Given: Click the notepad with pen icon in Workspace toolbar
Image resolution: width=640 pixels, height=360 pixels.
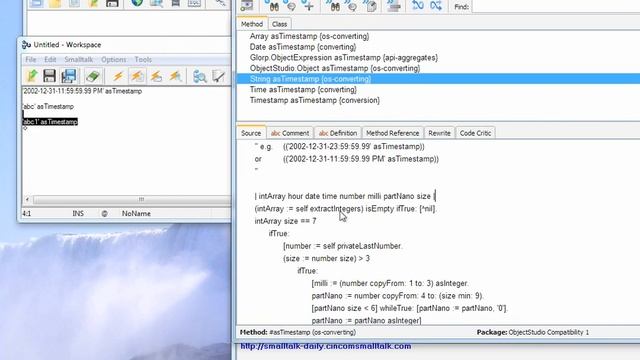Looking at the screenshot, I should click(x=219, y=76).
